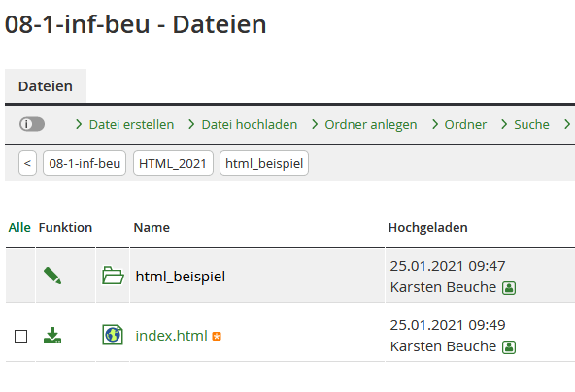This screenshot has height=392, width=575.
Task: Open user profile icon in html_beispiel row
Action: [509, 288]
